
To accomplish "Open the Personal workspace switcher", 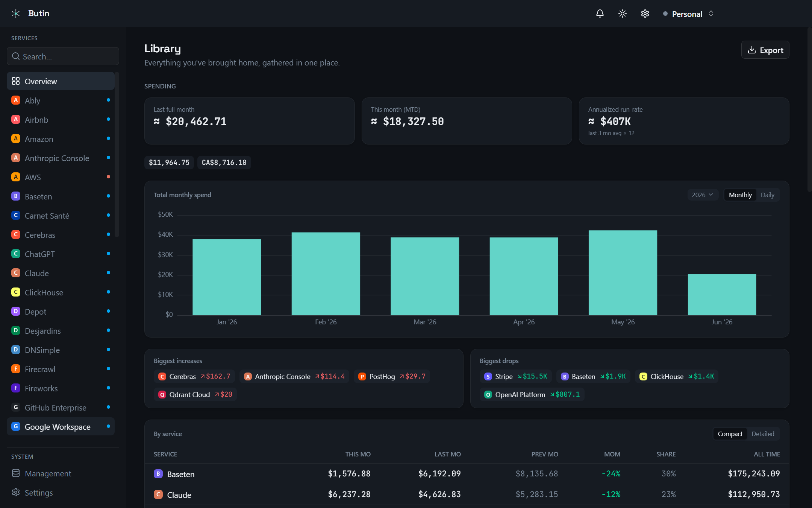I will tap(688, 14).
